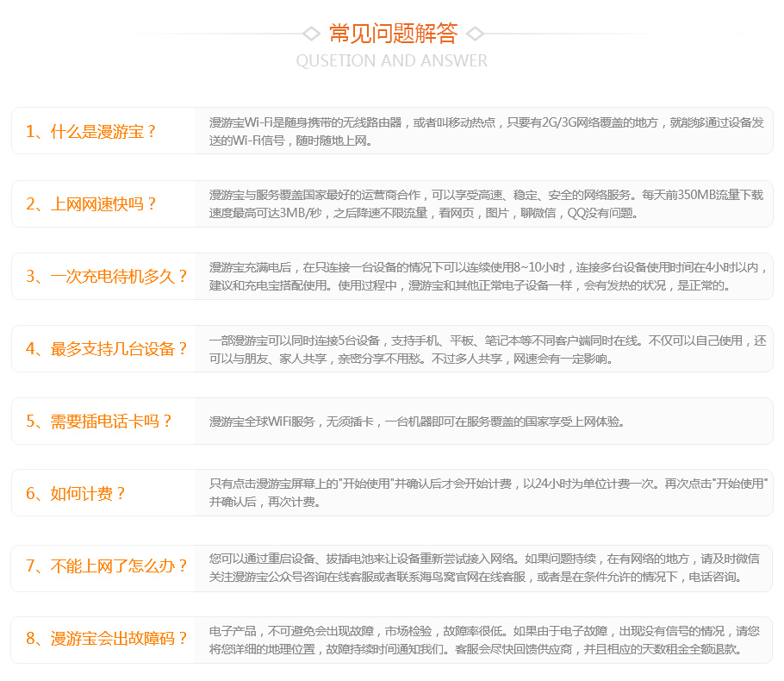Click answer about 天数租金全额退款
This screenshot has height=681, width=784.
(484, 640)
